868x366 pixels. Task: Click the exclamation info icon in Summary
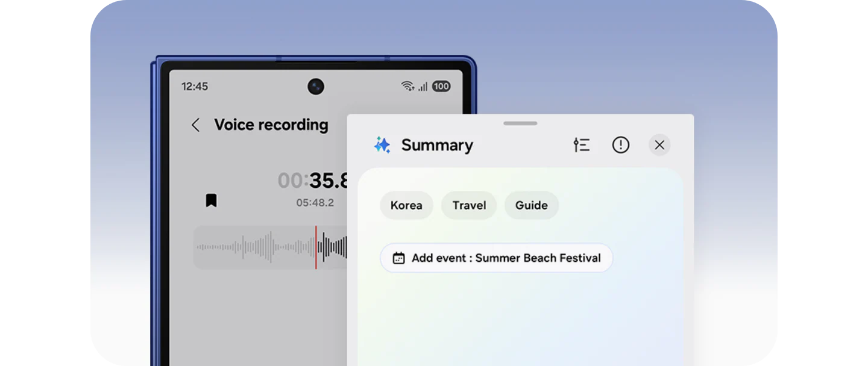(620, 145)
